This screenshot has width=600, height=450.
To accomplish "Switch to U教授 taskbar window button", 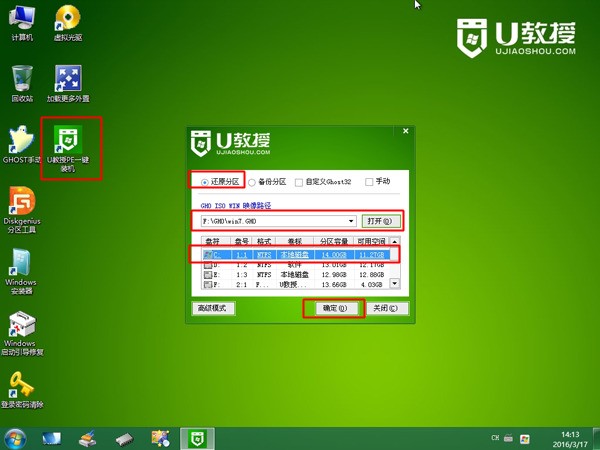I will (197, 439).
